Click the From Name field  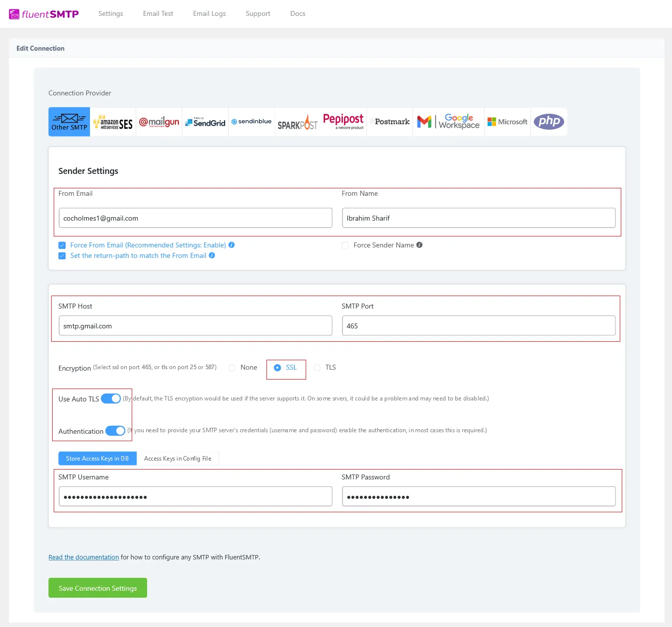pyautogui.click(x=479, y=218)
